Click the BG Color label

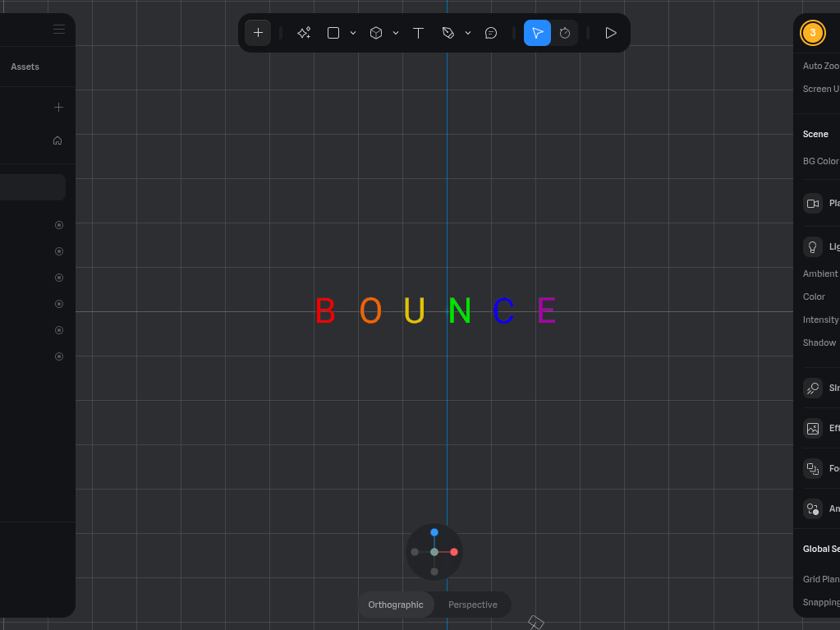coord(821,161)
